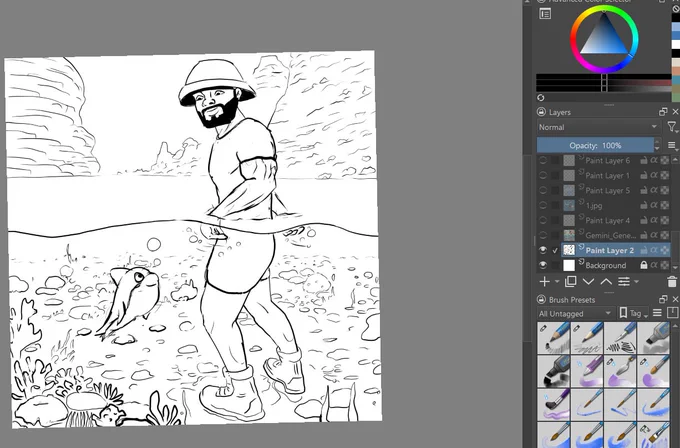This screenshot has width=680, height=448.
Task: Uncheck the Paint Layer 2 selection checkmark
Action: click(x=555, y=250)
